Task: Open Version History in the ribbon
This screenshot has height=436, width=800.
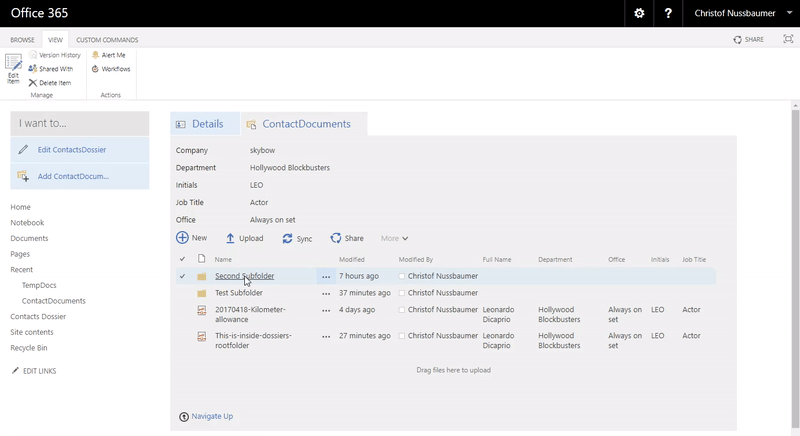Action: [x=54, y=55]
